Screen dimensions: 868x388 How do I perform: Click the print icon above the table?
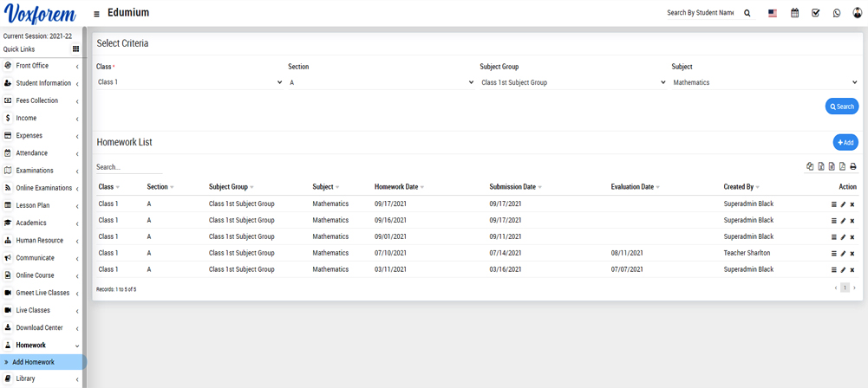coord(853,166)
